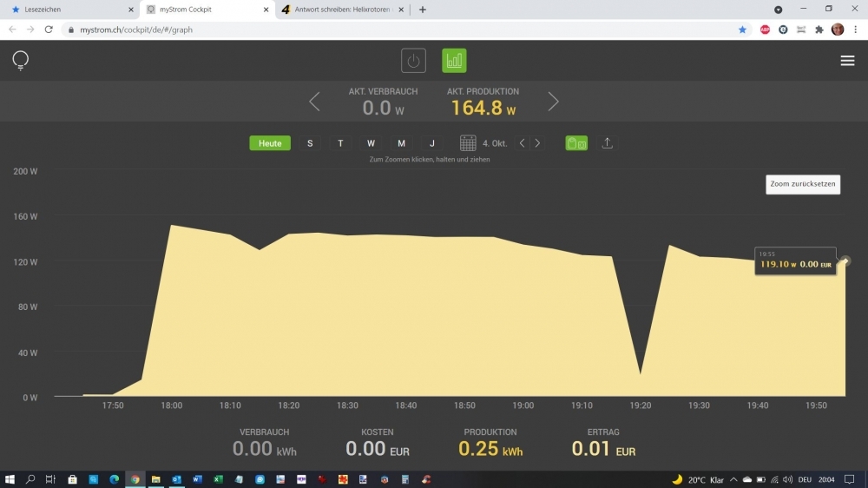Reload the myStrom page
Viewport: 868px width, 488px height.
point(49,29)
